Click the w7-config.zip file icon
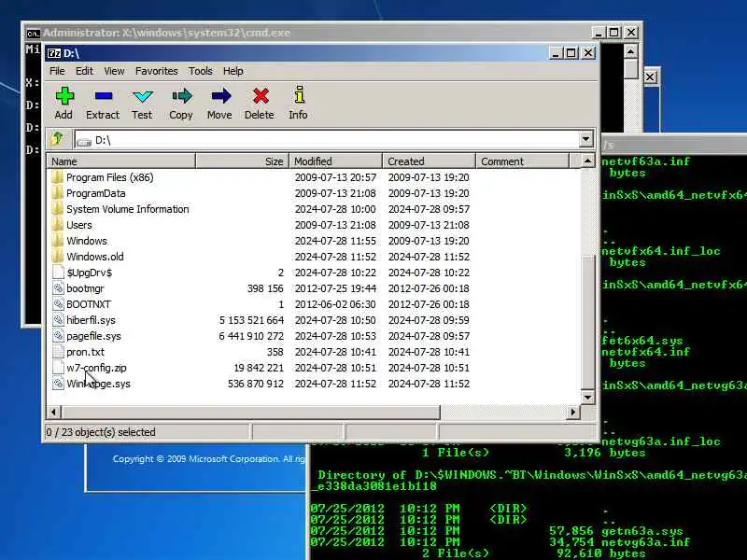This screenshot has height=560, width=747. click(x=58, y=368)
